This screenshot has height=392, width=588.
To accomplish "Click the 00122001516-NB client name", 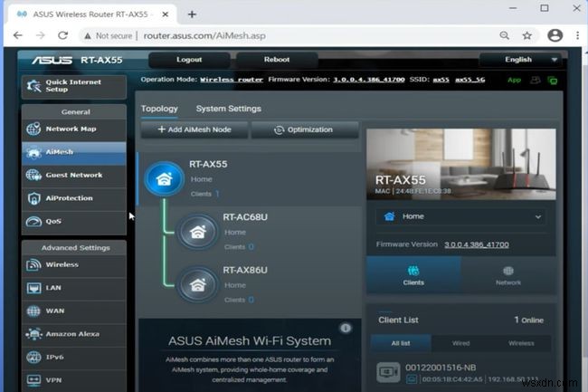I will click(x=441, y=368).
